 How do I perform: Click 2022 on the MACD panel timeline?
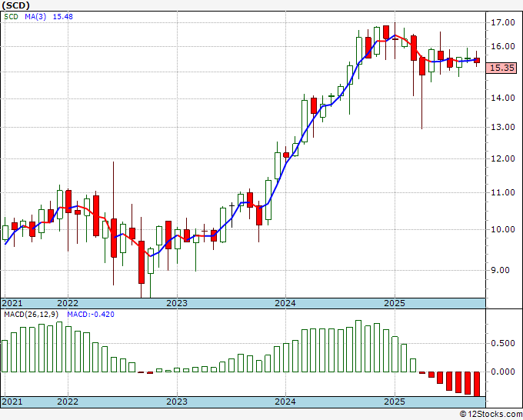pyautogui.click(x=68, y=402)
